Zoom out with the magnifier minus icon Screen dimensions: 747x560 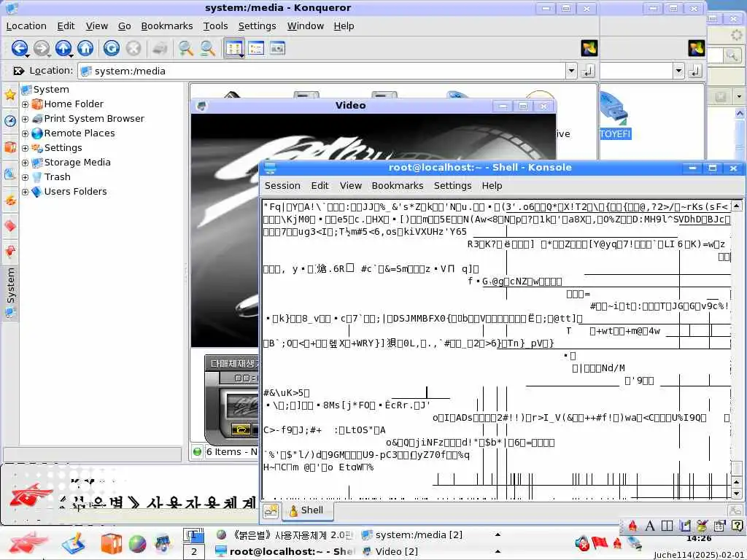(x=208, y=48)
